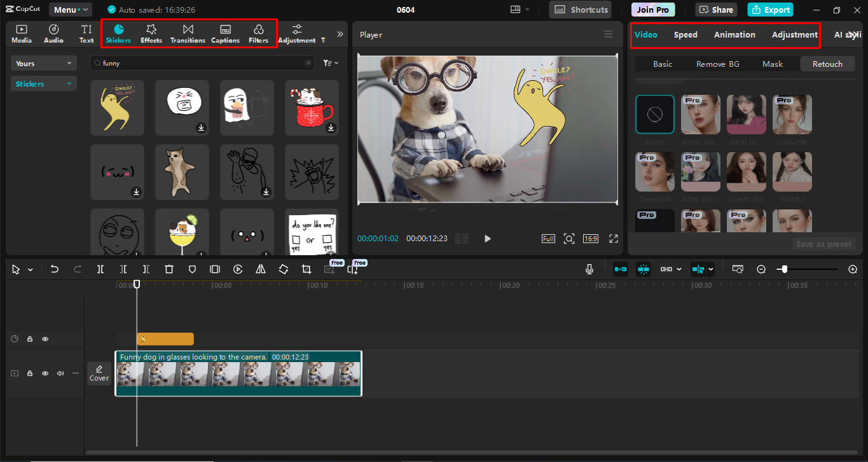868x462 pixels.
Task: Open the Filters panel
Action: [x=258, y=34]
